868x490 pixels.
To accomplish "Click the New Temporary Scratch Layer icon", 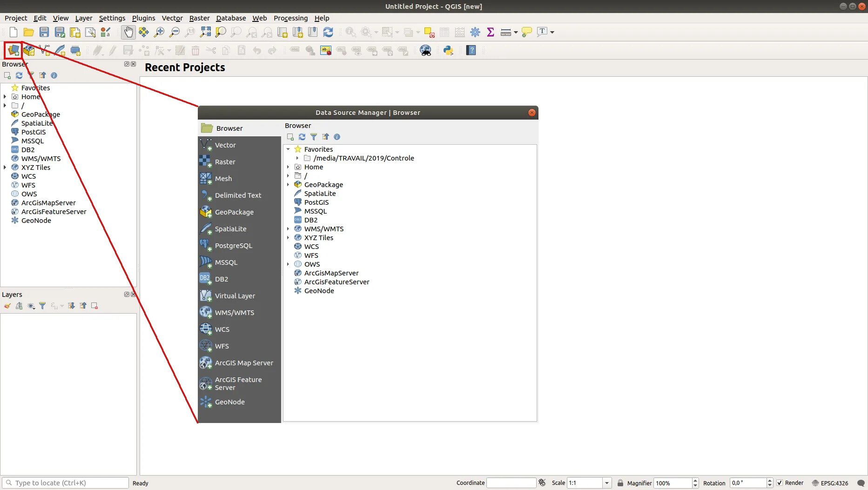I will (x=75, y=50).
